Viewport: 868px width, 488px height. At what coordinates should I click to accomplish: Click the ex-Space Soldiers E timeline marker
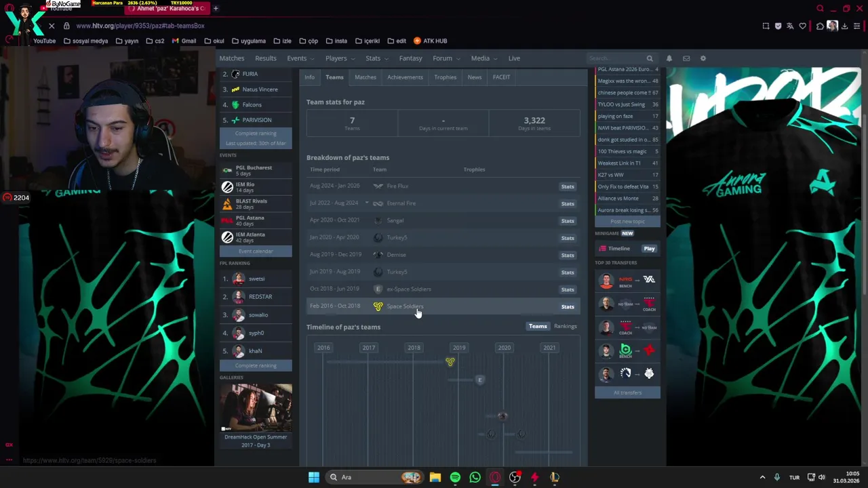tap(479, 380)
